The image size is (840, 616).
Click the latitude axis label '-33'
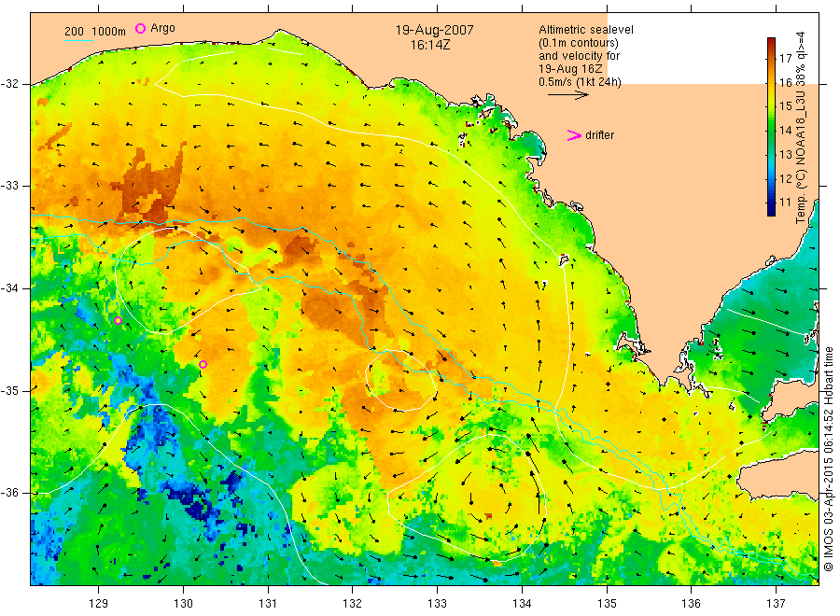(9, 186)
